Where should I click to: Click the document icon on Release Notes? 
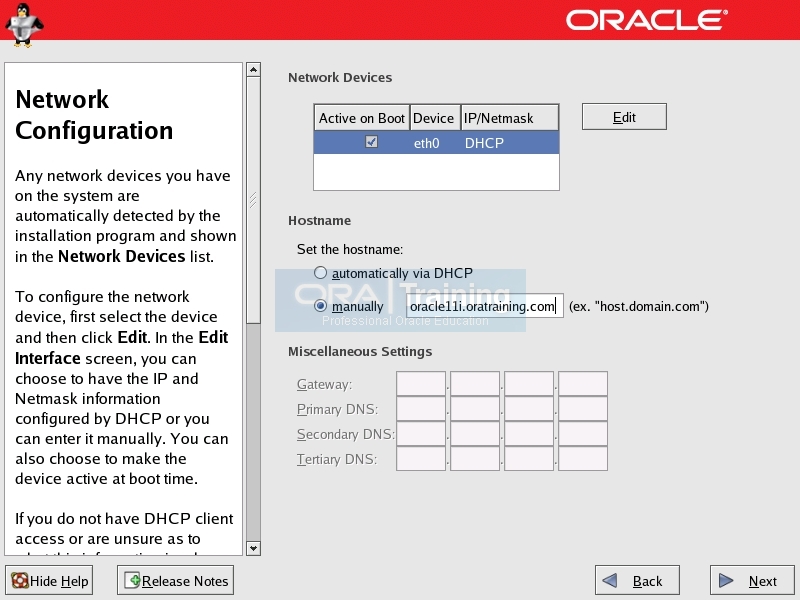[x=132, y=580]
